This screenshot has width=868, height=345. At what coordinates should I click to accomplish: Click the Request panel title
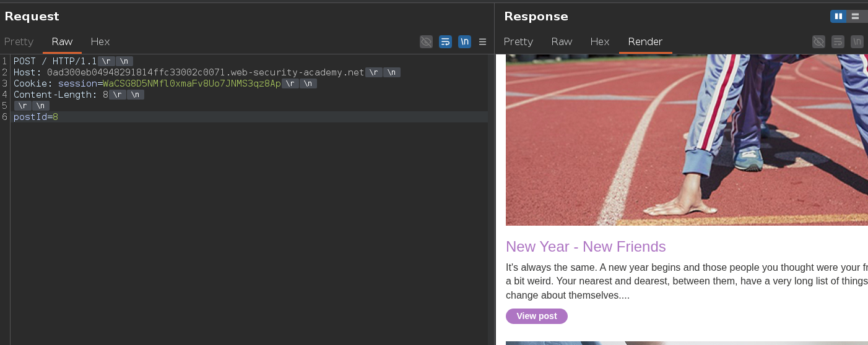32,16
